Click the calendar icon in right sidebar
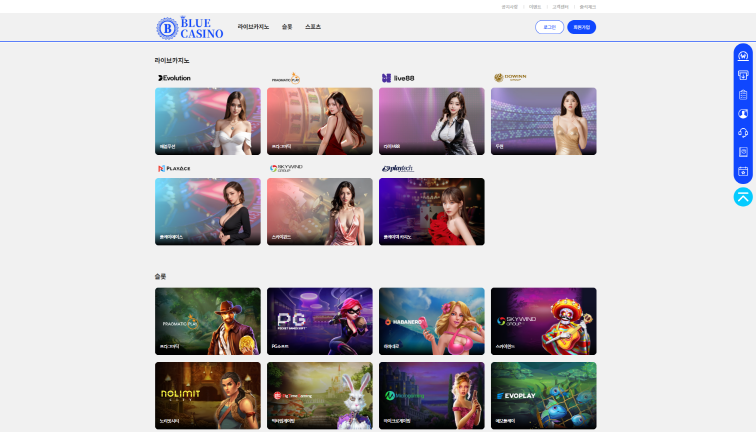Screen dimensions: 756x432 (x=743, y=171)
